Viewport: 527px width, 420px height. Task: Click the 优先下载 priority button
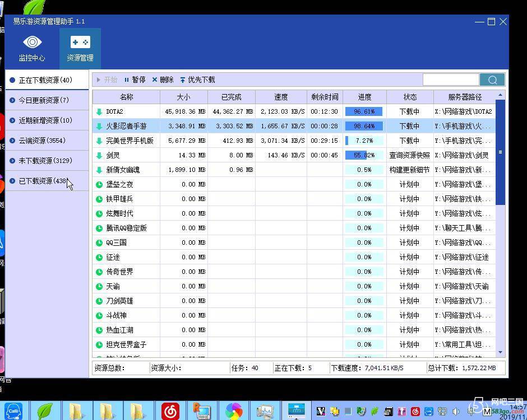click(x=197, y=80)
